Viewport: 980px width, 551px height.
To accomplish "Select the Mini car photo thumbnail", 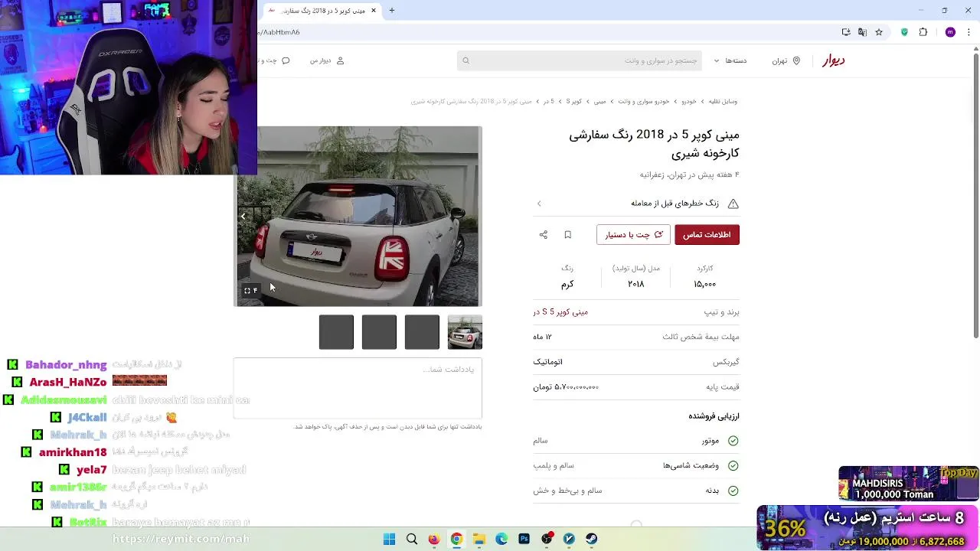I will [x=465, y=332].
